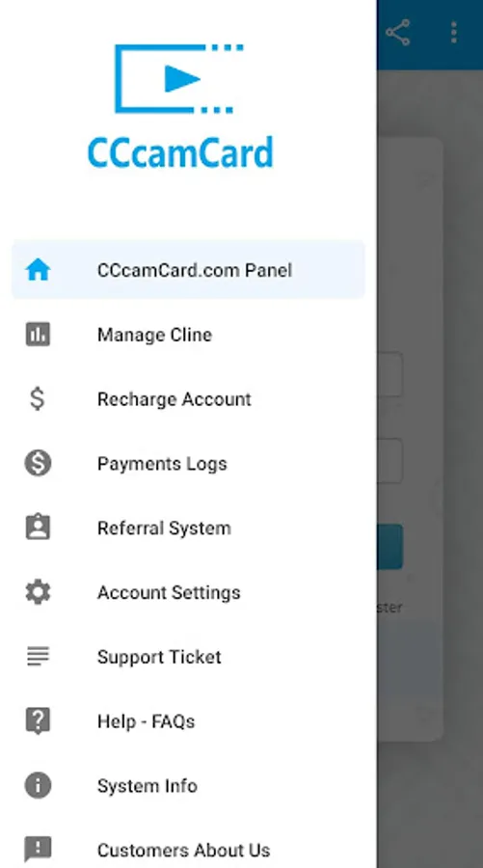Click the lines icon for Support Ticket
The height and width of the screenshot is (868, 483).
point(38,656)
